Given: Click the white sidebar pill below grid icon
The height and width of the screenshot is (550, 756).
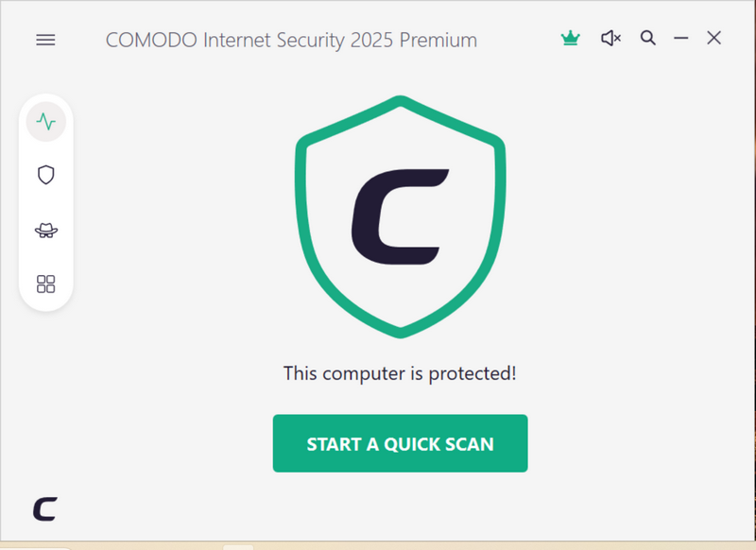Looking at the screenshot, I should (x=45, y=304).
